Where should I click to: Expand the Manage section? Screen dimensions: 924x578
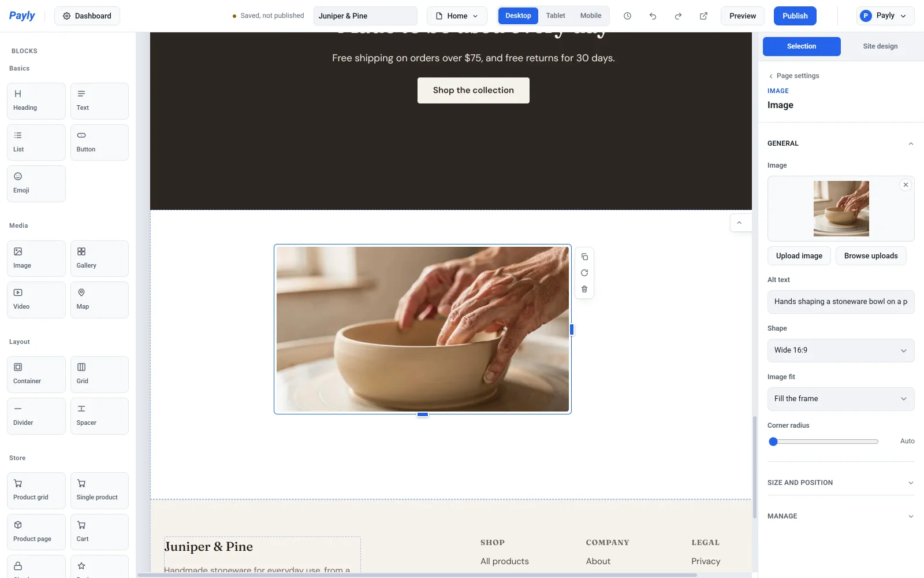click(841, 516)
